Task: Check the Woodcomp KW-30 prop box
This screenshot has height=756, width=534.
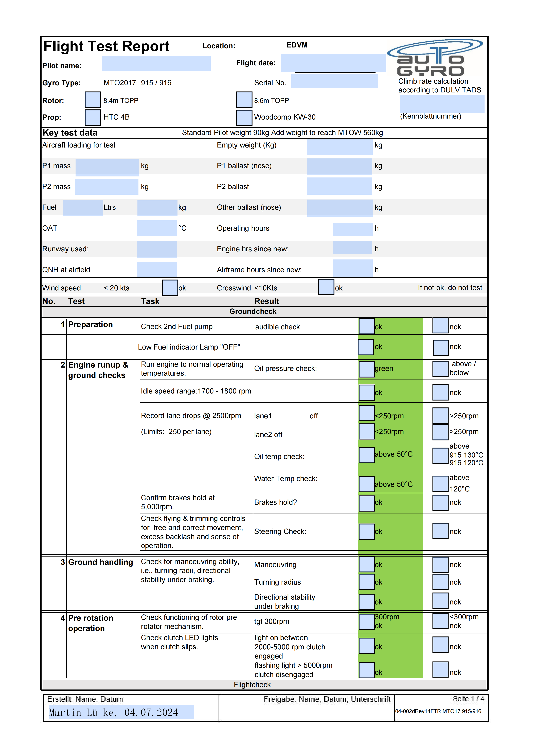Action: [244, 118]
